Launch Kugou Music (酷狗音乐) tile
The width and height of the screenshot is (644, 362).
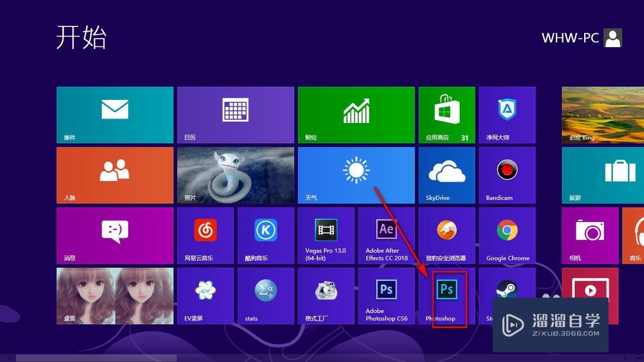click(266, 236)
